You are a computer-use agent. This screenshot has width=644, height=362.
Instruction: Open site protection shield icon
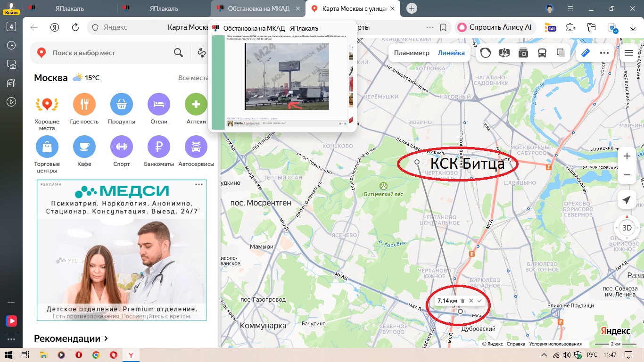(x=95, y=27)
